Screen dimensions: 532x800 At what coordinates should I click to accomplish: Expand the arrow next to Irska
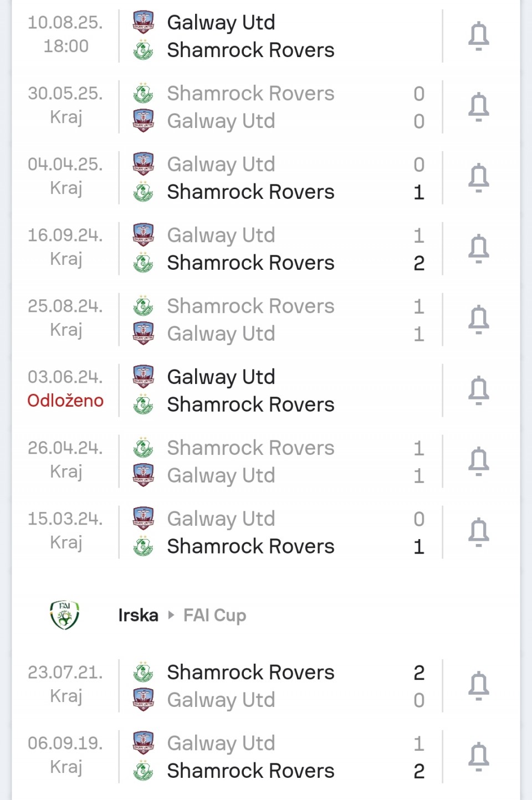(x=171, y=615)
